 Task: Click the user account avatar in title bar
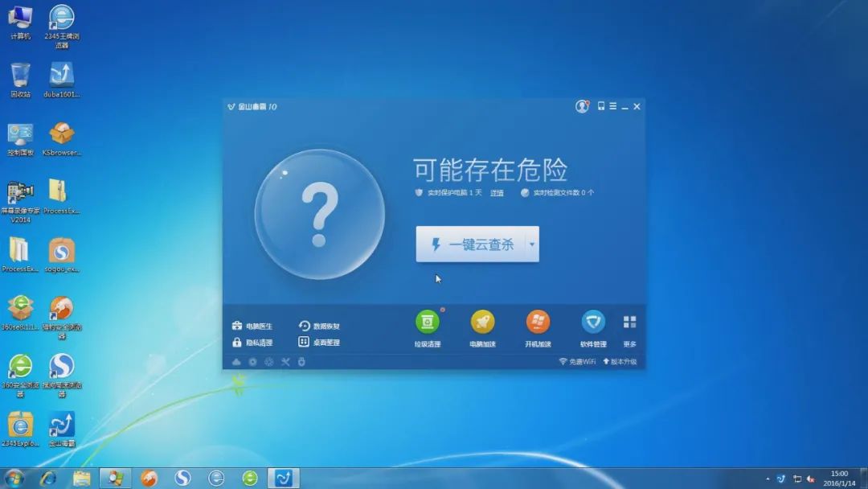[582, 106]
